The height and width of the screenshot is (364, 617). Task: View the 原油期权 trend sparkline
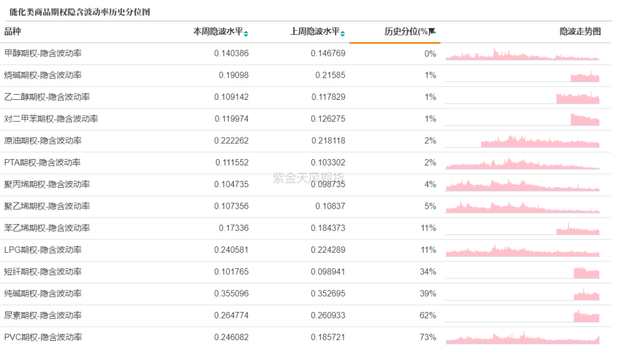540,141
